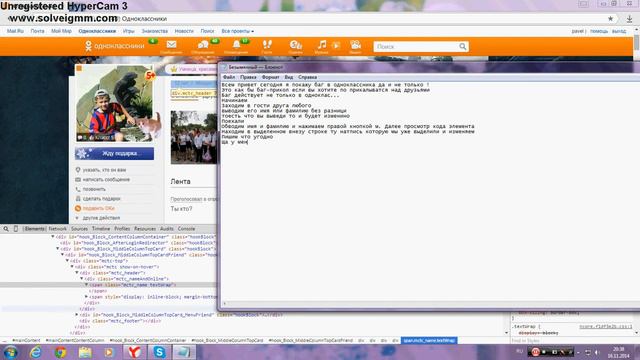Switch to DevTools Sources tab
Screen dimensions: 640x360
[79, 229]
